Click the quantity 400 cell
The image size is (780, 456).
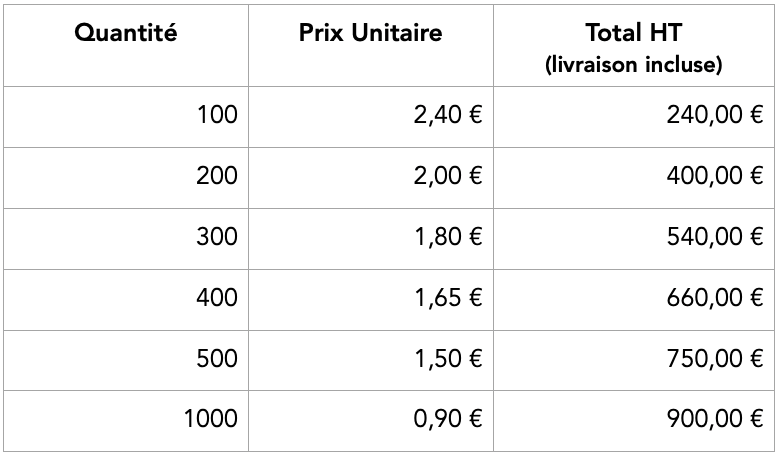pyautogui.click(x=217, y=297)
